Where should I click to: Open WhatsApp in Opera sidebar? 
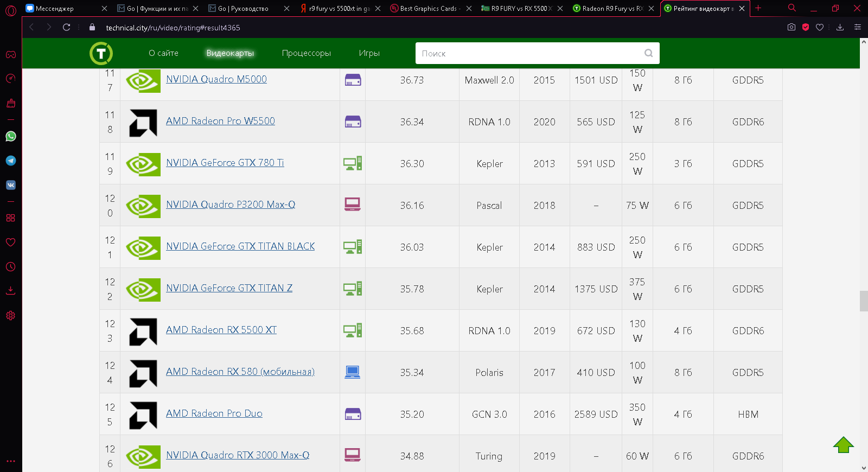(x=11, y=136)
